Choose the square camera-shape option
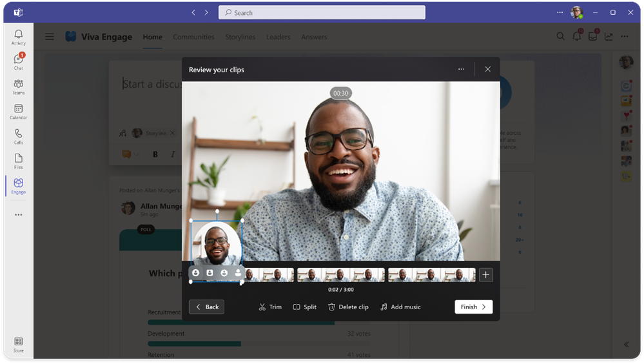Screen dimensions: 644x364 click(210, 273)
